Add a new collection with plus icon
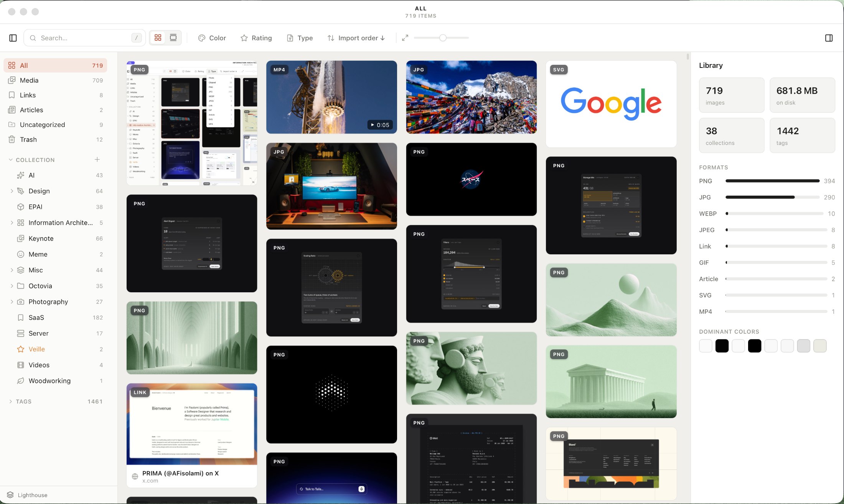This screenshot has width=844, height=504. 97,160
